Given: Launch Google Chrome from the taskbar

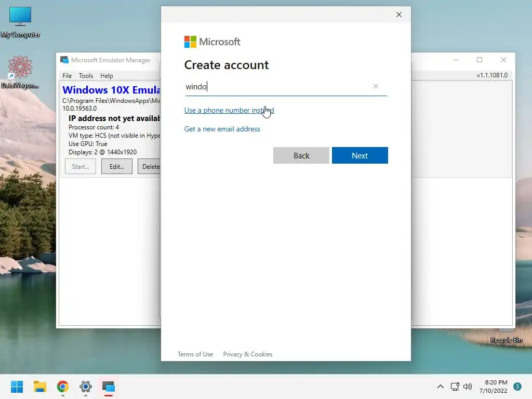Looking at the screenshot, I should point(63,387).
